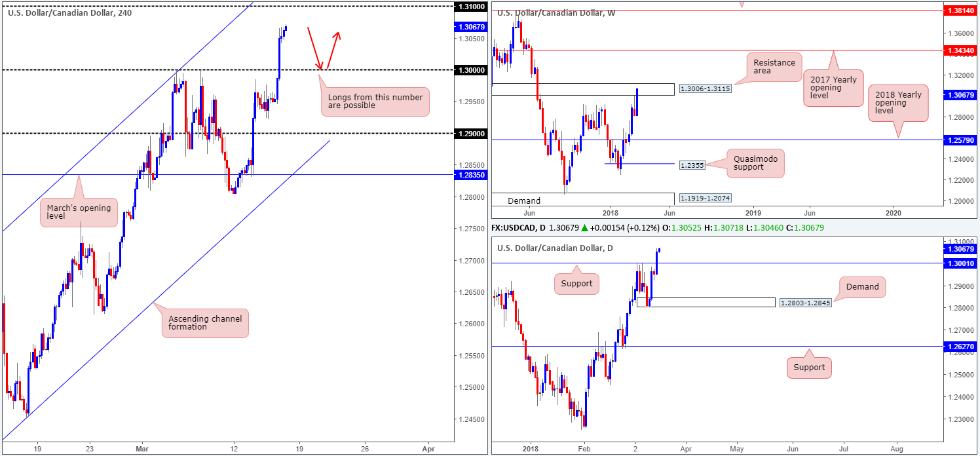Click the weekly chart title 'U.S. Dollar/Canadian Dollar, W'

pyautogui.click(x=556, y=12)
